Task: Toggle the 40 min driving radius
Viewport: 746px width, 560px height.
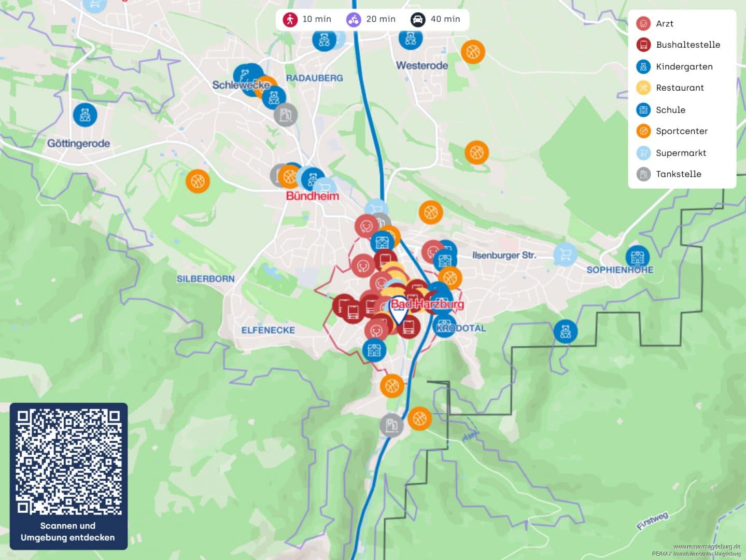Action: click(x=435, y=19)
